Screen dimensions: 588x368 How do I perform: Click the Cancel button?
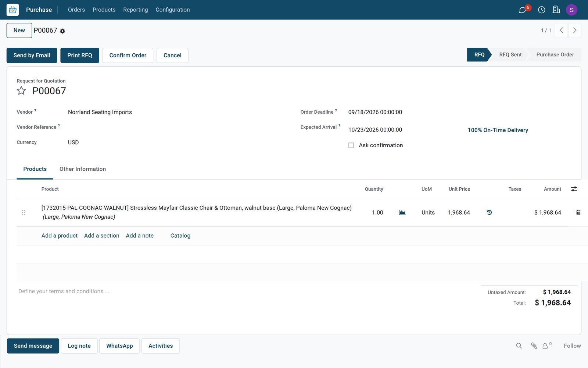click(172, 55)
